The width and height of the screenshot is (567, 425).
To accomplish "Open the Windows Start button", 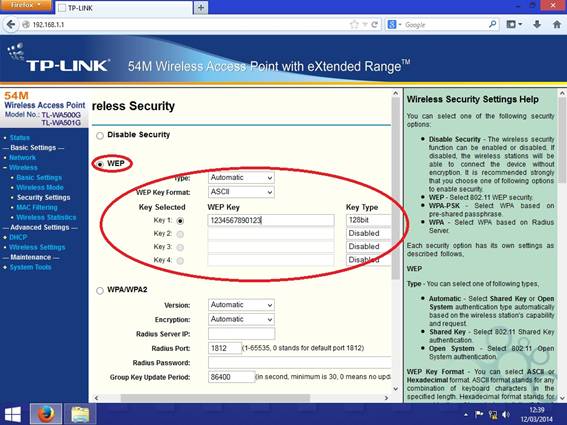I will [13, 415].
